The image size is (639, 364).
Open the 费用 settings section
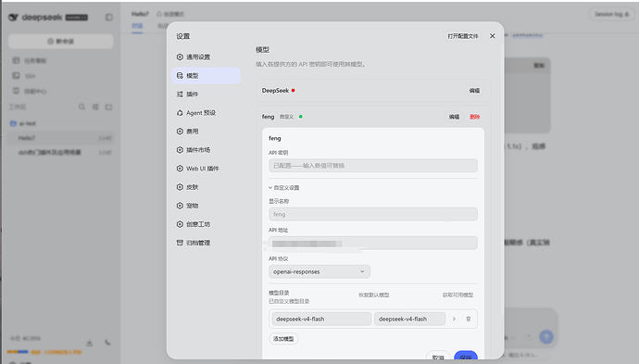pos(206,132)
